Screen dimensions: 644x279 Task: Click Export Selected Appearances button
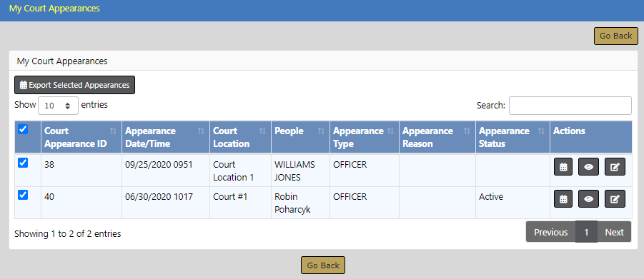[x=75, y=86]
